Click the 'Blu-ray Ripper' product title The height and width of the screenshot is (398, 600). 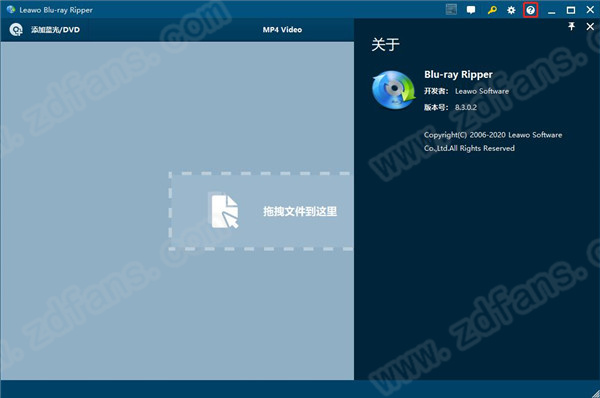point(458,74)
